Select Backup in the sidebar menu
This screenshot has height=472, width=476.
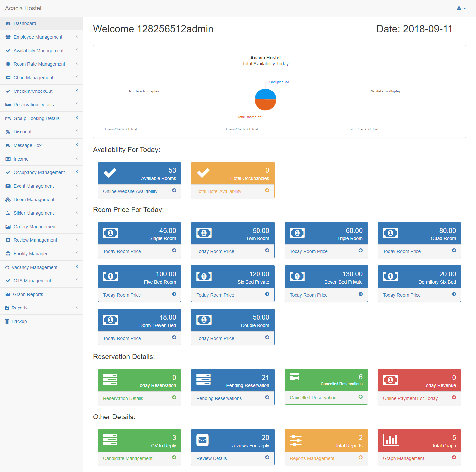19,321
